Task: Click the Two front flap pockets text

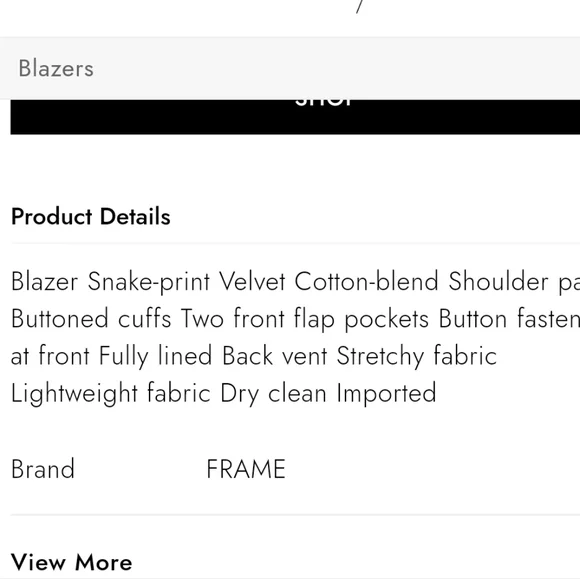Action: coord(305,319)
